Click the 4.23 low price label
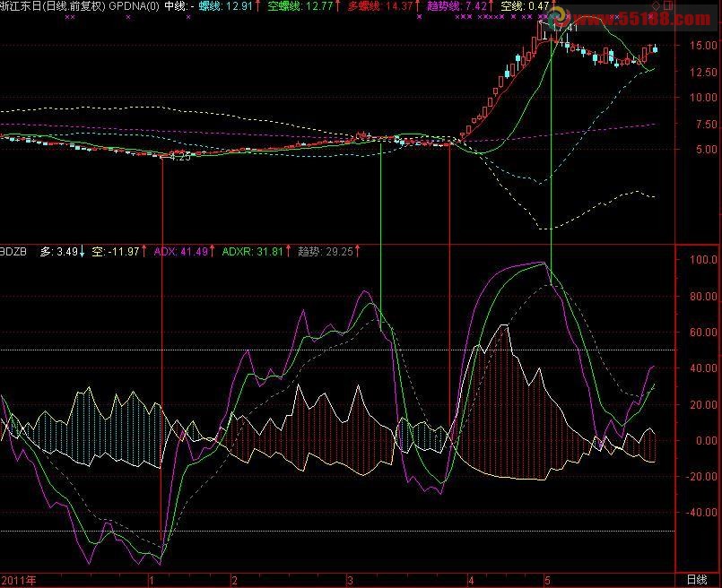Viewport: 722px width, 588px height. click(x=179, y=157)
